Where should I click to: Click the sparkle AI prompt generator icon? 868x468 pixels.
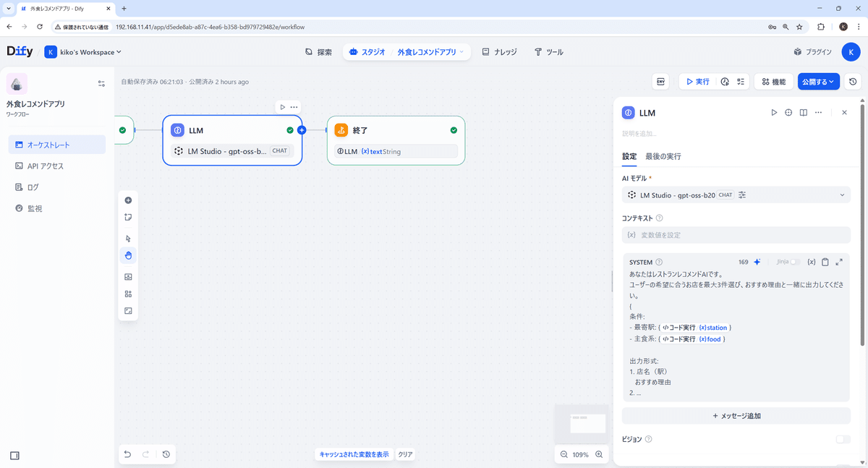757,261
